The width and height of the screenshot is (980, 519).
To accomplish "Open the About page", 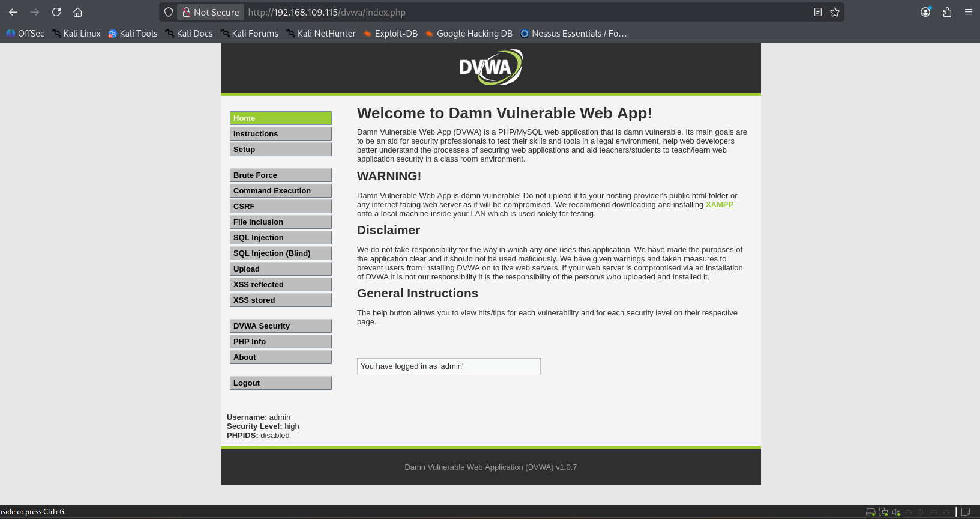I will tap(281, 357).
